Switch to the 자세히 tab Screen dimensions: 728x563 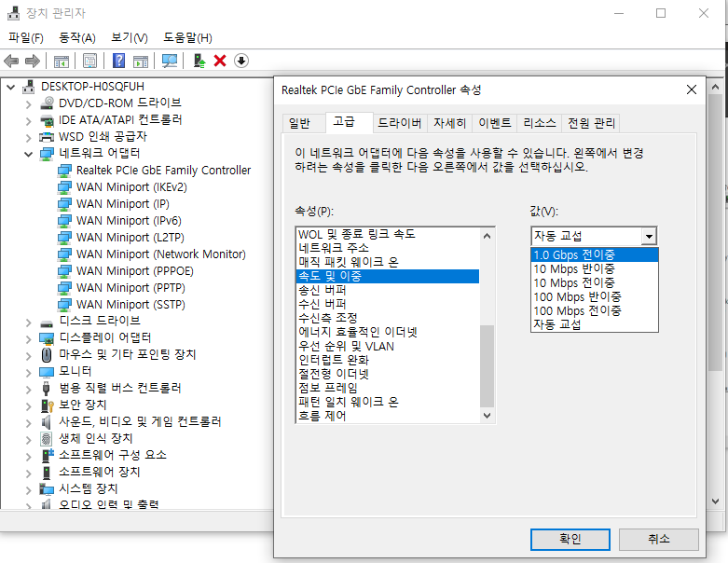pos(449,123)
